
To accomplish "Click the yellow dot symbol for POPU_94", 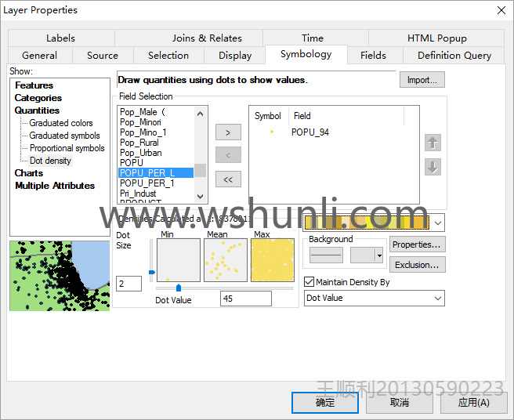I will pos(272,132).
